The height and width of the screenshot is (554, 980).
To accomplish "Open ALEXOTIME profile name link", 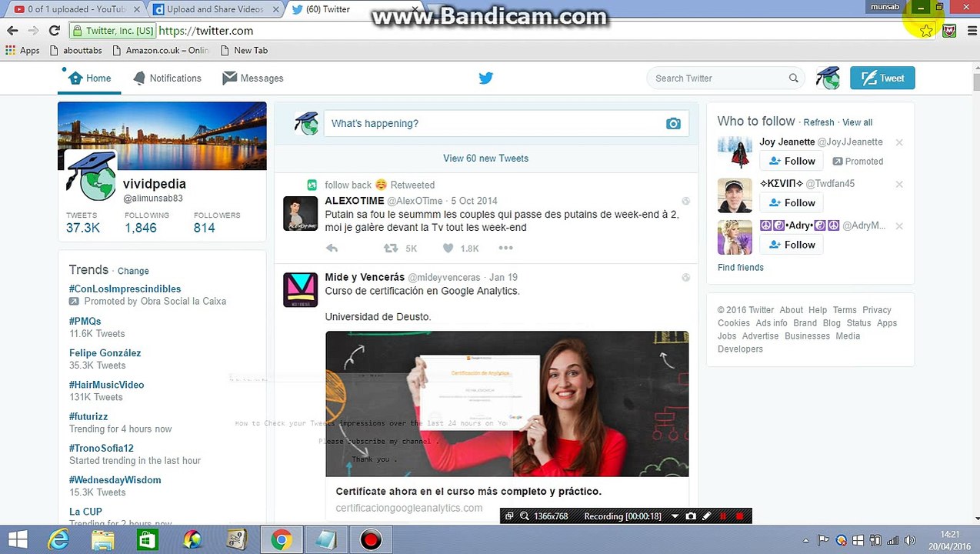I will click(x=354, y=201).
